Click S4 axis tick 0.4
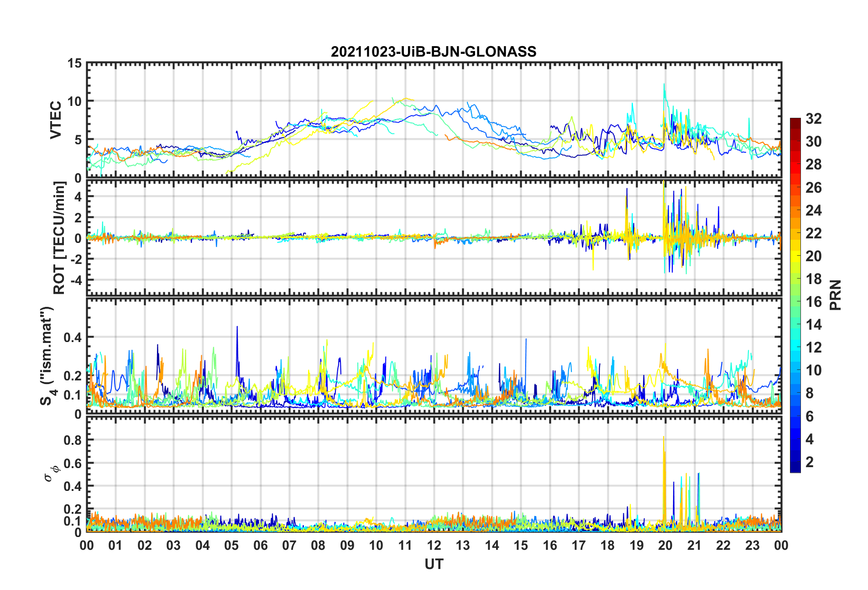Image resolution: width=868 pixels, height=590 pixels. (x=73, y=337)
